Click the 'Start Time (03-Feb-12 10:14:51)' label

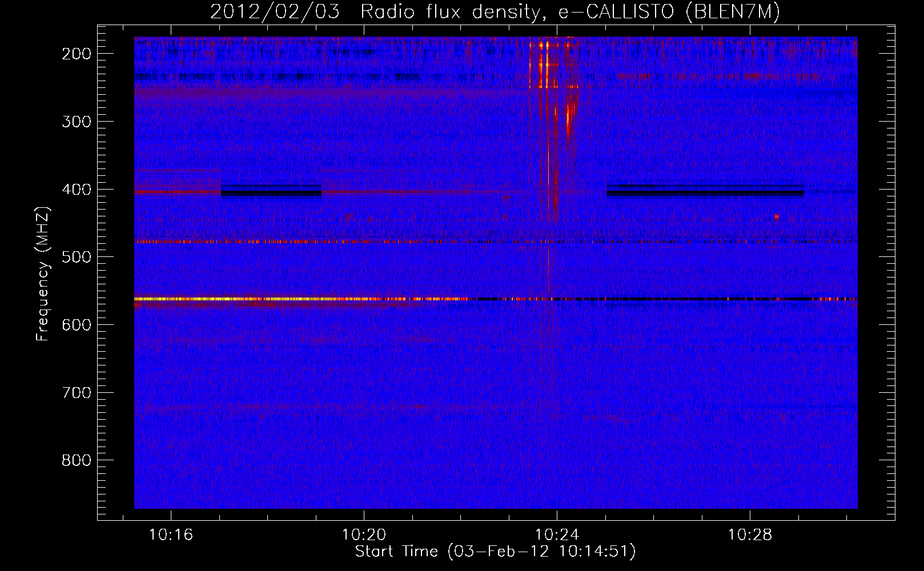click(495, 552)
